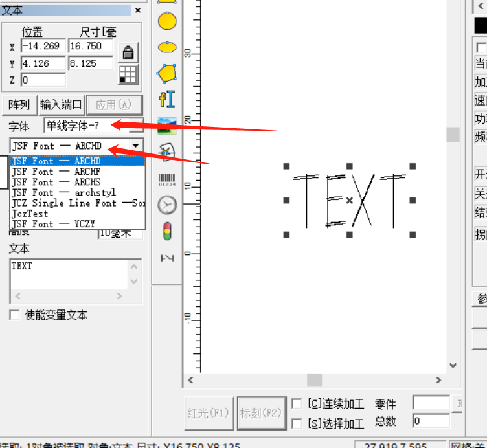This screenshot has height=448, width=487.
Task: Click the black pen color swatch
Action: click(x=481, y=25)
